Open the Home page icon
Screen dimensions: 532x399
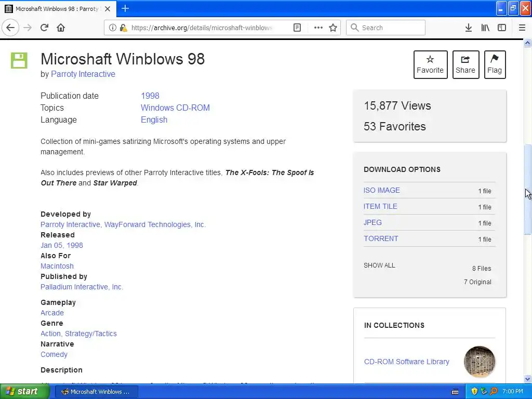click(61, 28)
